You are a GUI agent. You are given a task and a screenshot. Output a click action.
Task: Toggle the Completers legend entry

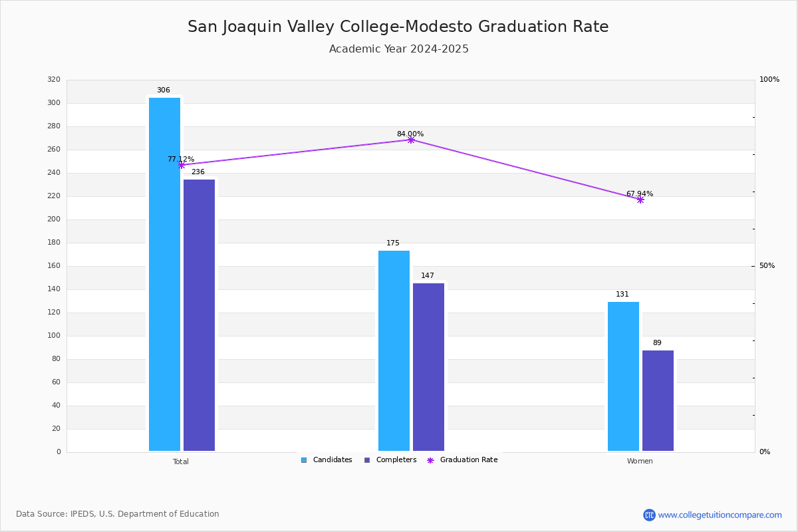pos(390,460)
